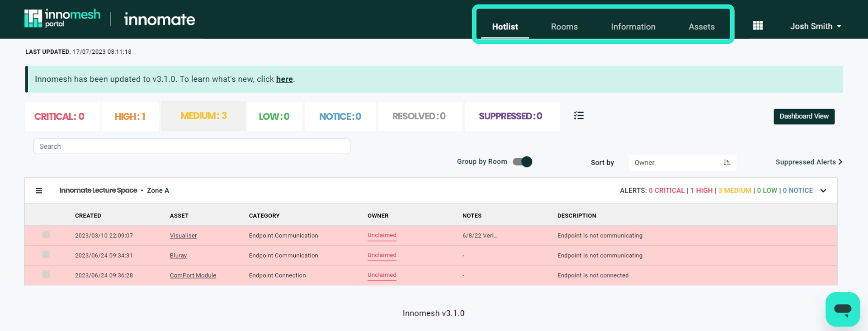Switch to the Information tab

pos(633,27)
